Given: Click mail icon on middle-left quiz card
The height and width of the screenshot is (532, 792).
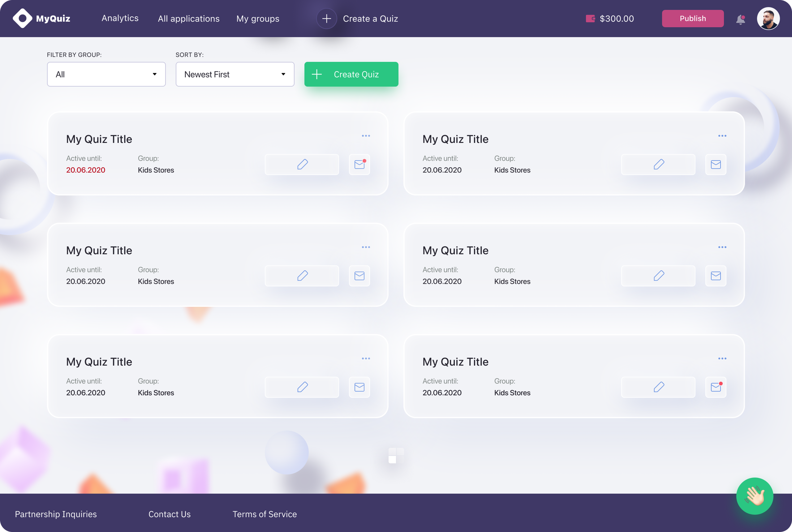Looking at the screenshot, I should [359, 276].
